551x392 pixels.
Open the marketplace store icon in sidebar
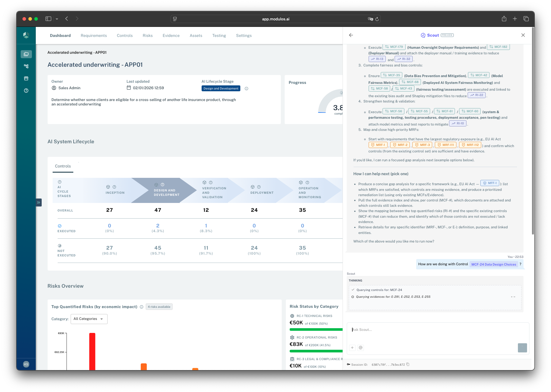[26, 78]
